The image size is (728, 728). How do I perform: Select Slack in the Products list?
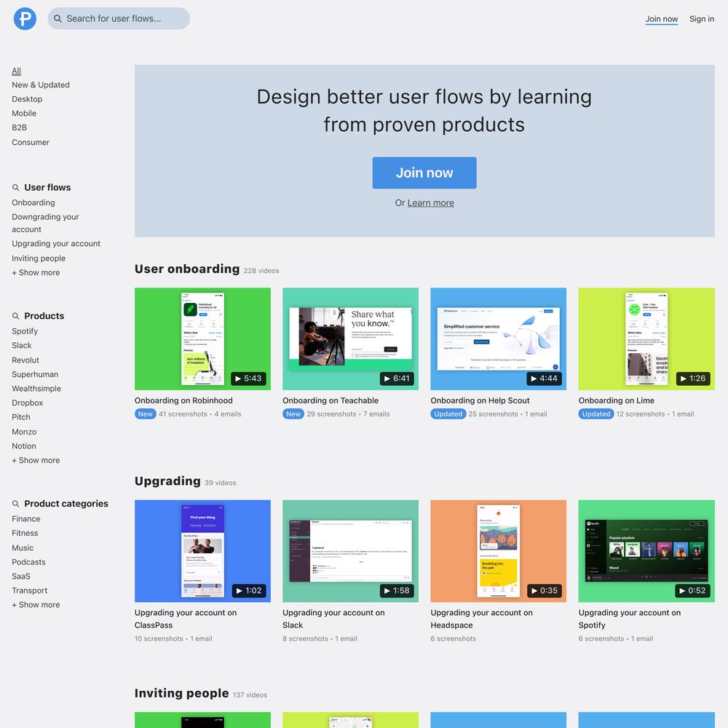point(22,346)
